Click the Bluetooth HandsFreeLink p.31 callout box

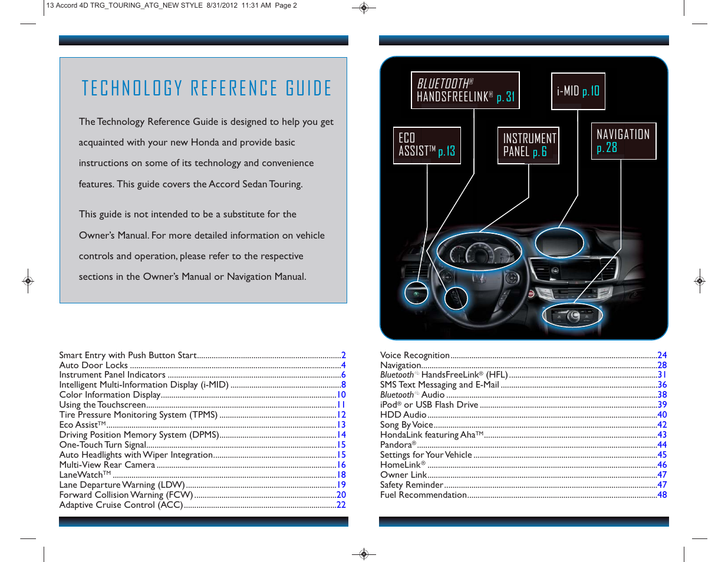click(x=465, y=91)
